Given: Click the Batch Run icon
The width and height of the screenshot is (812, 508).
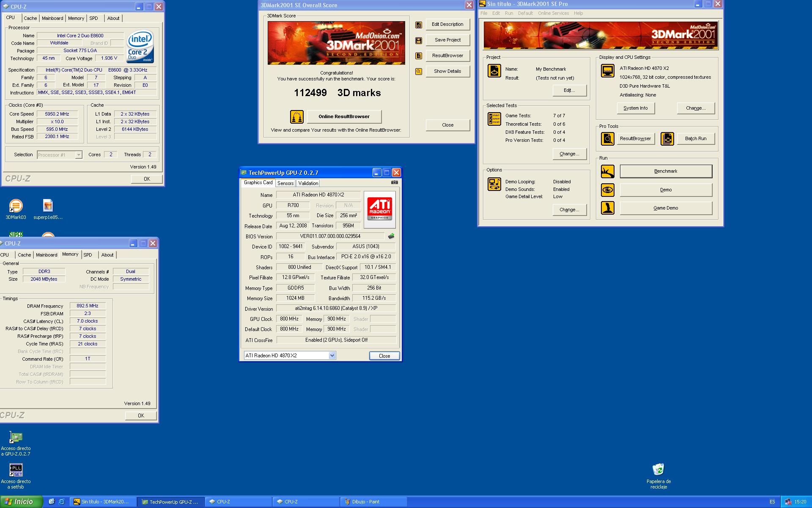Looking at the screenshot, I should point(667,139).
